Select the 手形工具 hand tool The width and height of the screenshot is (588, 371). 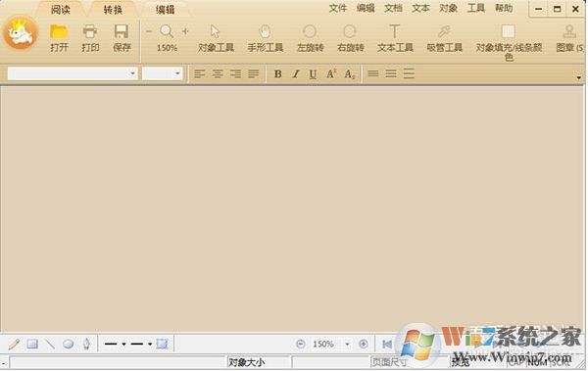pos(266,38)
